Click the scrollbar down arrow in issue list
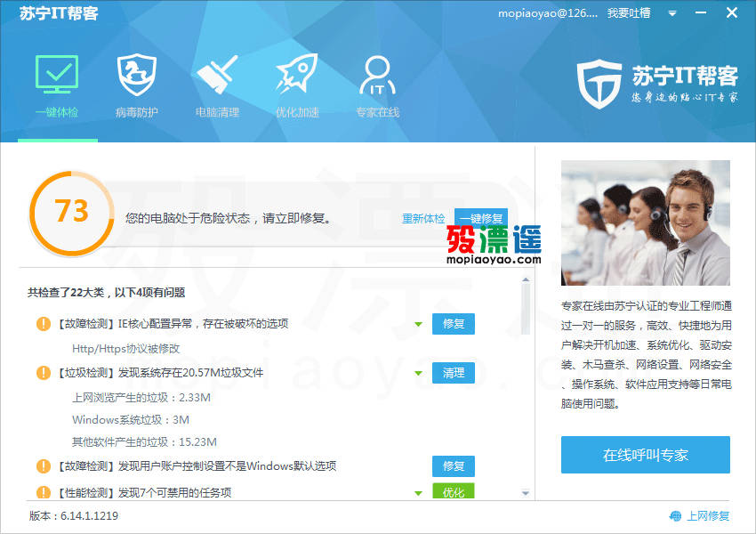 click(526, 493)
